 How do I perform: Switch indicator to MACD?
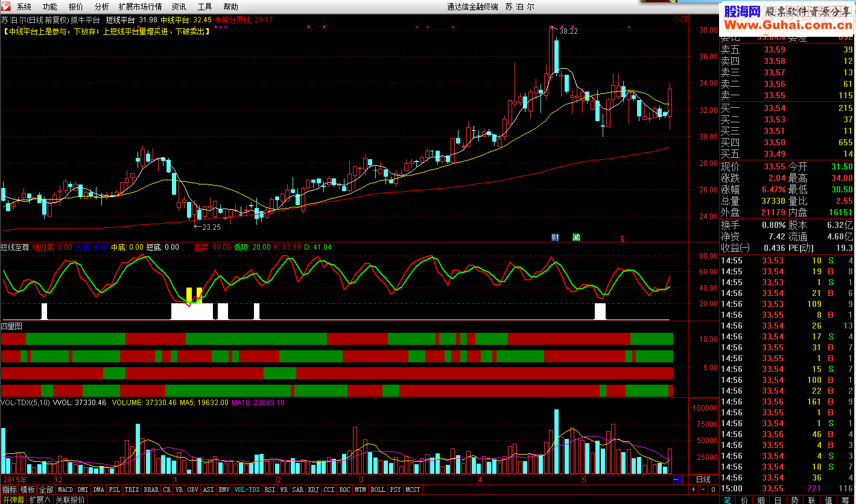[65, 490]
